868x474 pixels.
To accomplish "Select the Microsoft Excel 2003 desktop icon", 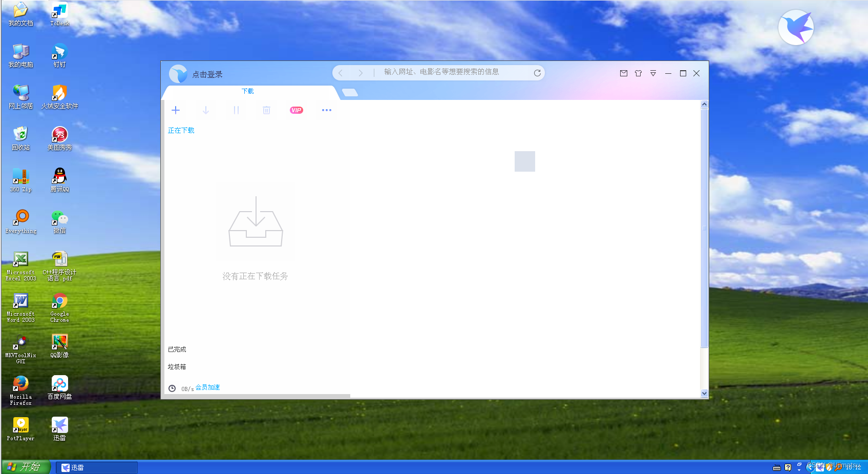I will point(20,266).
